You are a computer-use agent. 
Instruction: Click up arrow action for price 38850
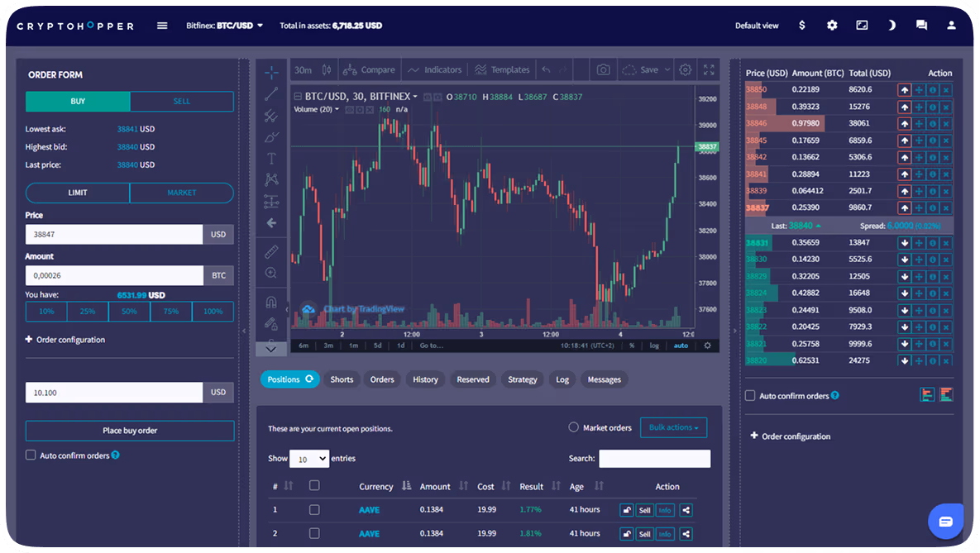pyautogui.click(x=905, y=90)
